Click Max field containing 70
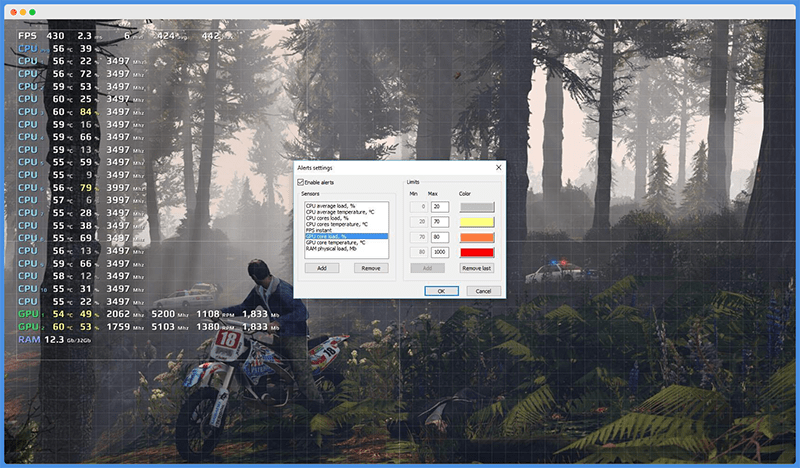 click(440, 222)
